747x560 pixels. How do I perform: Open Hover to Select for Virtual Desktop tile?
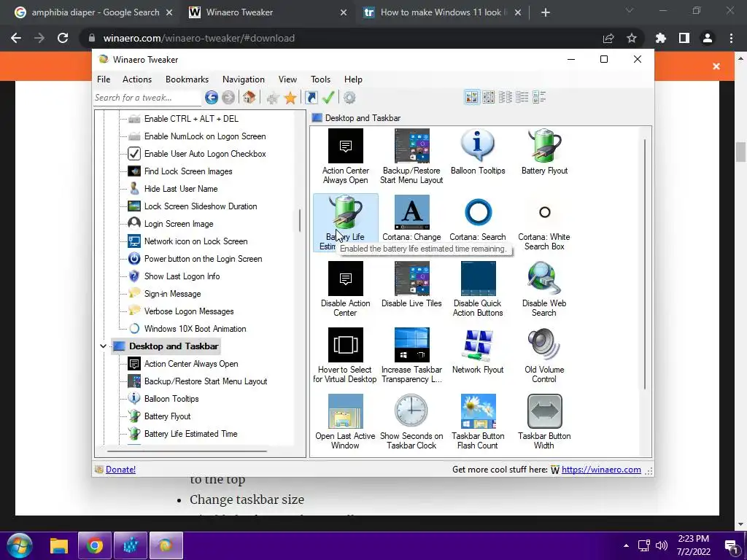[345, 355]
